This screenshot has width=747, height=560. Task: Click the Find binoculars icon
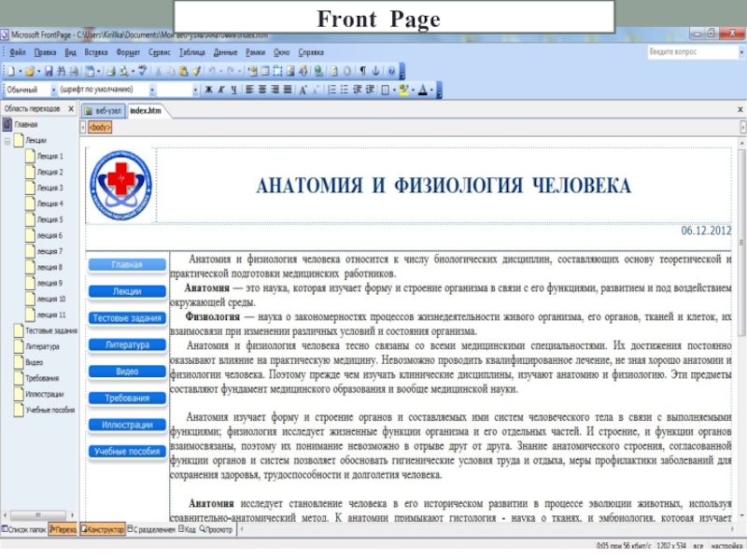(62, 72)
